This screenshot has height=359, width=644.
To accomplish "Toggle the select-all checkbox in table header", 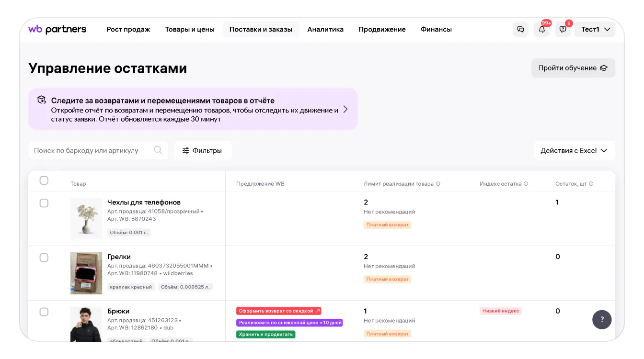I will pos(44,180).
